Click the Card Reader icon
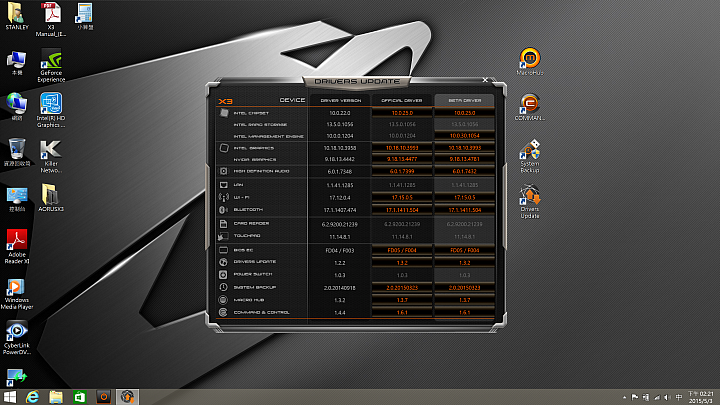The image size is (720, 405). coord(224,224)
